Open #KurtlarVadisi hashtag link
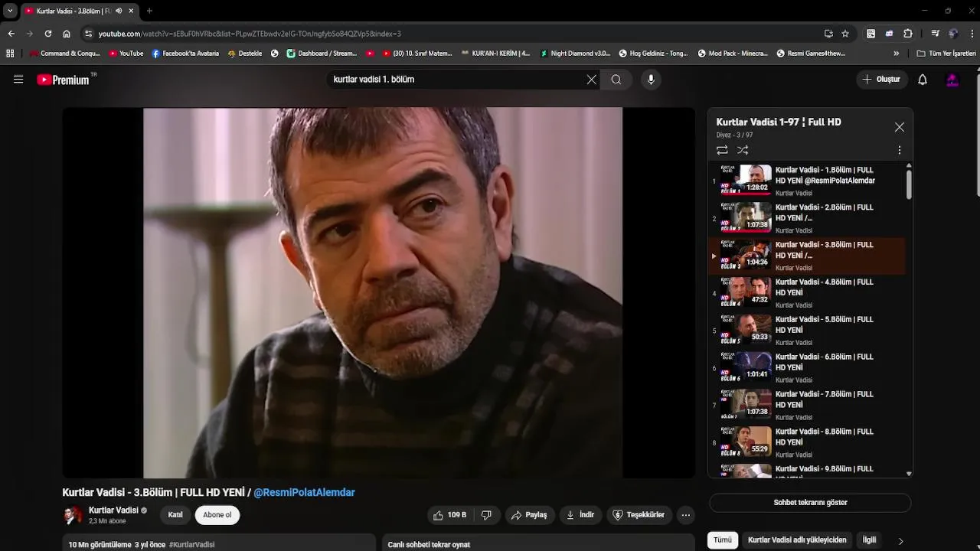 191,545
